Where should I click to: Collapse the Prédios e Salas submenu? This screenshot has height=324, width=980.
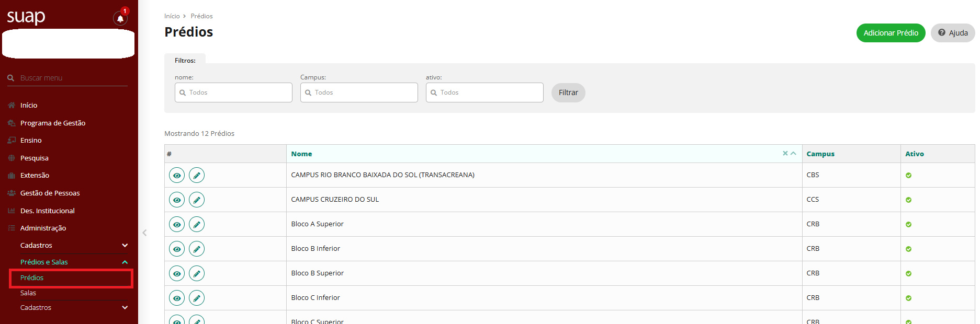[x=125, y=262]
